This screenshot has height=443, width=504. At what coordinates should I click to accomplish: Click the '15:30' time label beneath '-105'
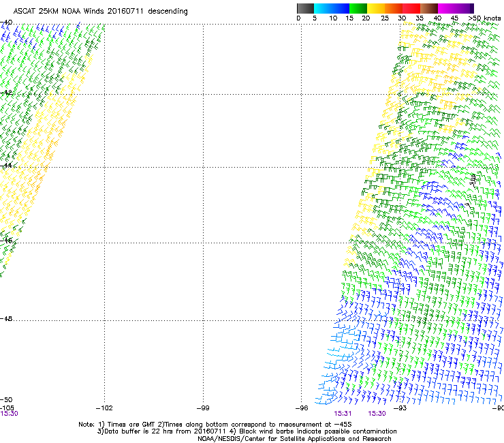(9, 414)
